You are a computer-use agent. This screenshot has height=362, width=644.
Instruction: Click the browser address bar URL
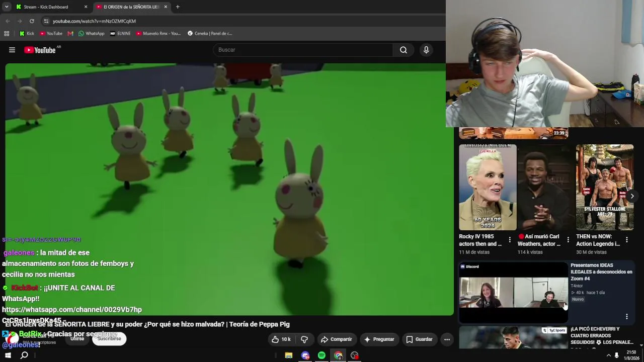pyautogui.click(x=94, y=21)
